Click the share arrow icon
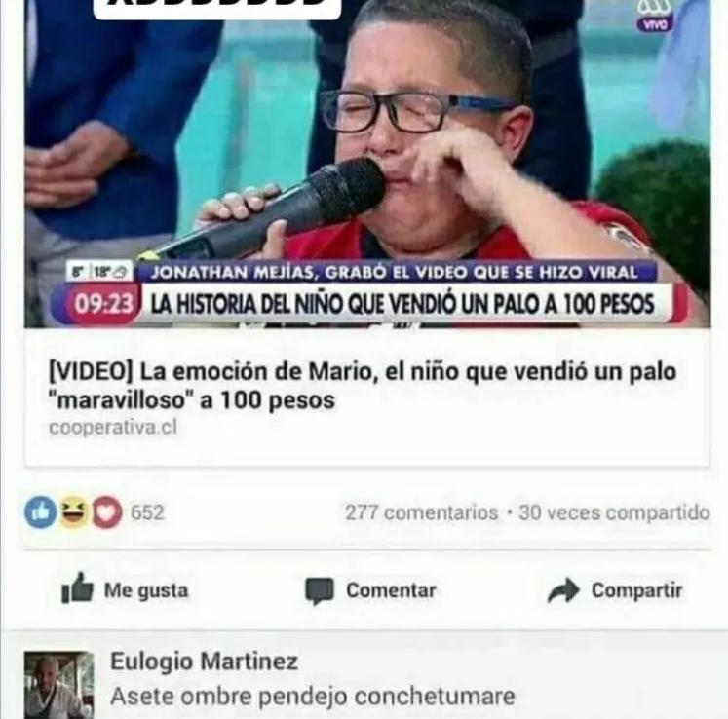 (563, 590)
